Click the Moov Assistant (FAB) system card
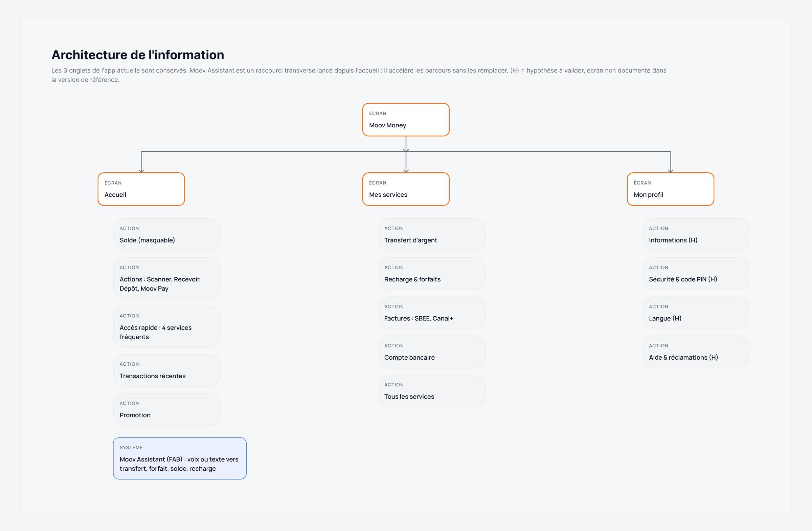 (180, 458)
